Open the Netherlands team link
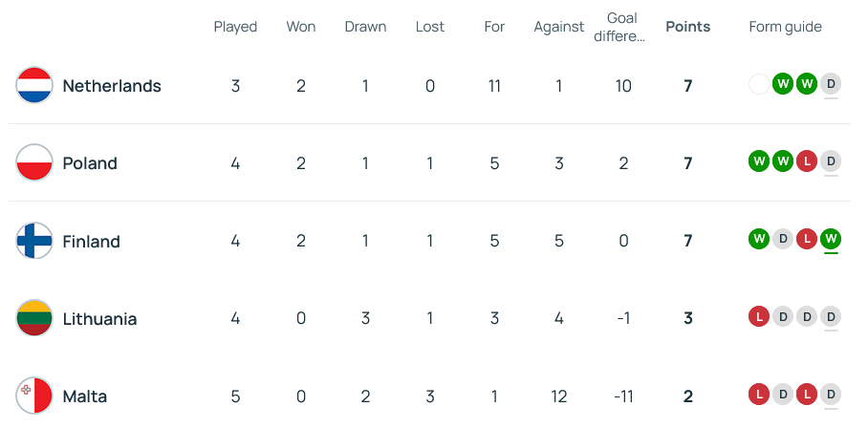The height and width of the screenshot is (428, 868). [x=111, y=86]
